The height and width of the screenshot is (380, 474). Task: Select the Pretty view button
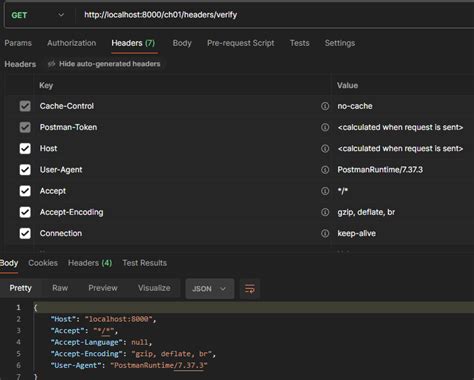tap(21, 288)
